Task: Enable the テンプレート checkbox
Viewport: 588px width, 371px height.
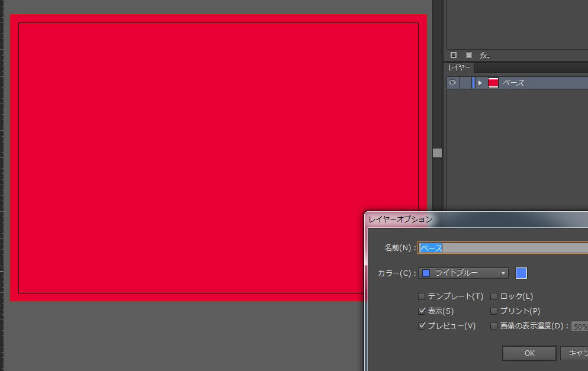Action: coord(422,296)
